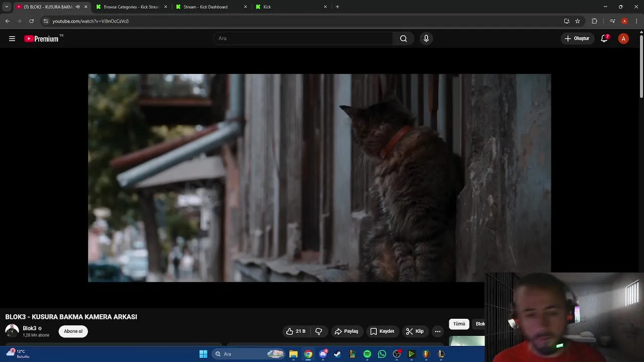Click the YouTube search input field

click(x=303, y=39)
